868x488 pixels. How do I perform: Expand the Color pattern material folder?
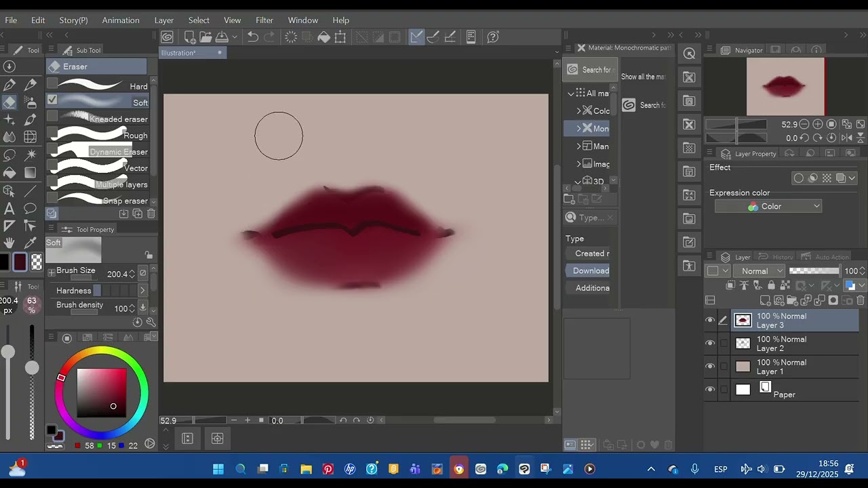579,110
